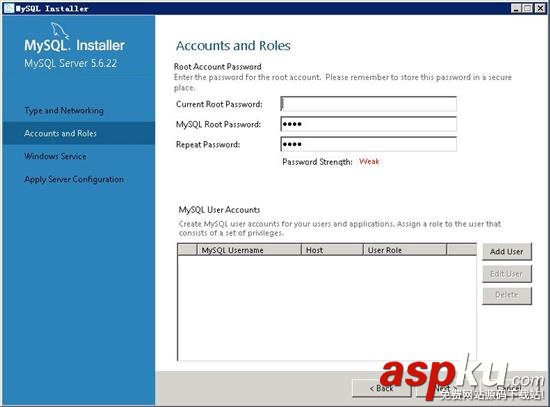Viewport: 550px width, 407px height.
Task: Minimize the MySQL Installer window
Action: point(516,8)
